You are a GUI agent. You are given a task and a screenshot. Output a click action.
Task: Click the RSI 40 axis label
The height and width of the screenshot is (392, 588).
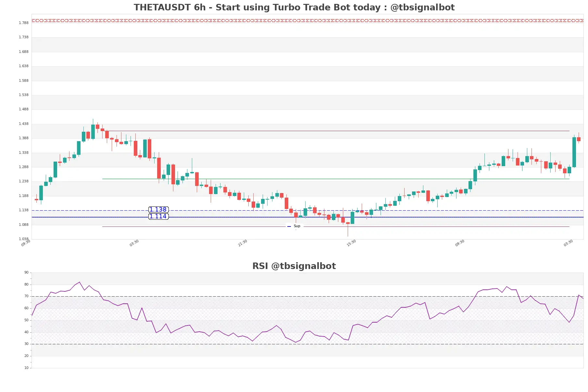point(26,332)
